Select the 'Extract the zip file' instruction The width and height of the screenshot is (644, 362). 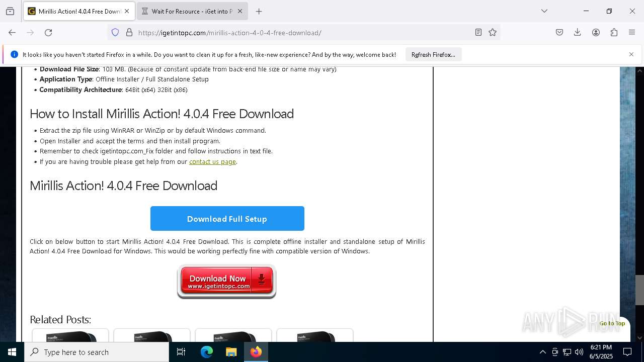click(153, 130)
